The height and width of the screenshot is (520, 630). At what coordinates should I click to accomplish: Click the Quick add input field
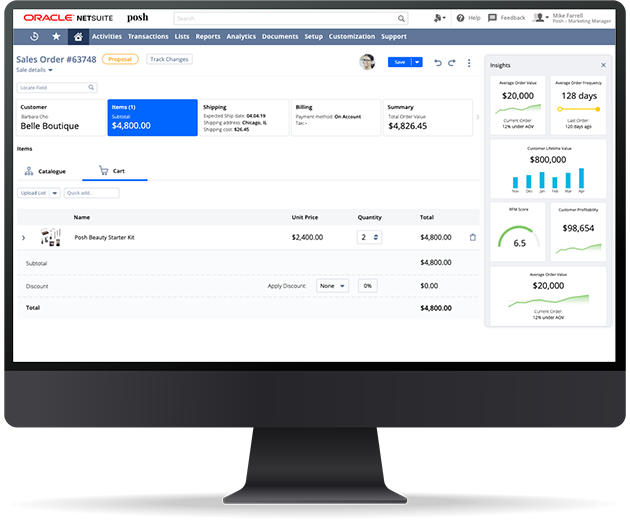tap(92, 193)
